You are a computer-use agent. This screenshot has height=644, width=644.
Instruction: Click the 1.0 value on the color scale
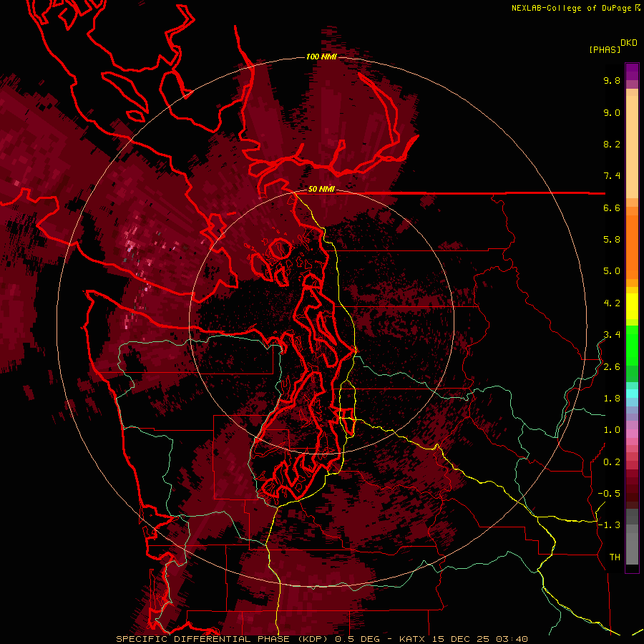point(612,430)
